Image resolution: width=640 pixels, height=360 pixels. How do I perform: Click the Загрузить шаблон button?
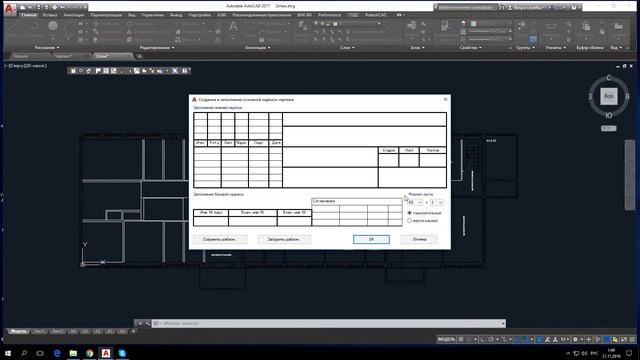click(284, 239)
